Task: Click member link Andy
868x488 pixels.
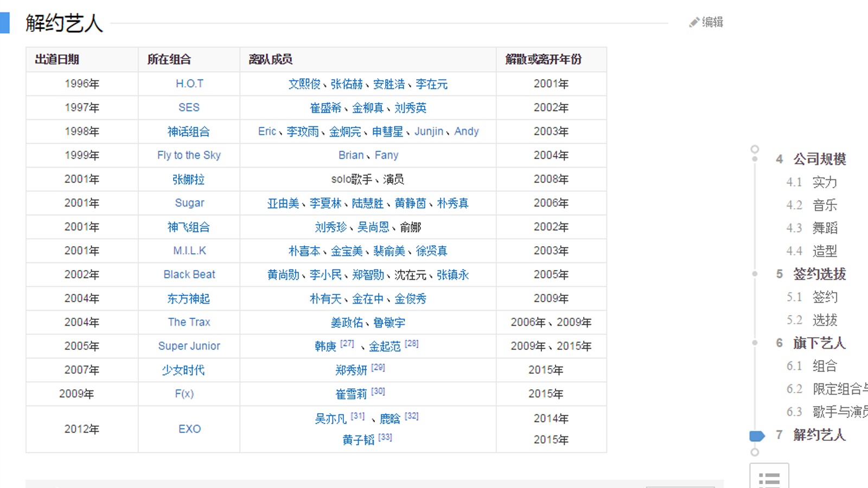Action: [x=467, y=132]
